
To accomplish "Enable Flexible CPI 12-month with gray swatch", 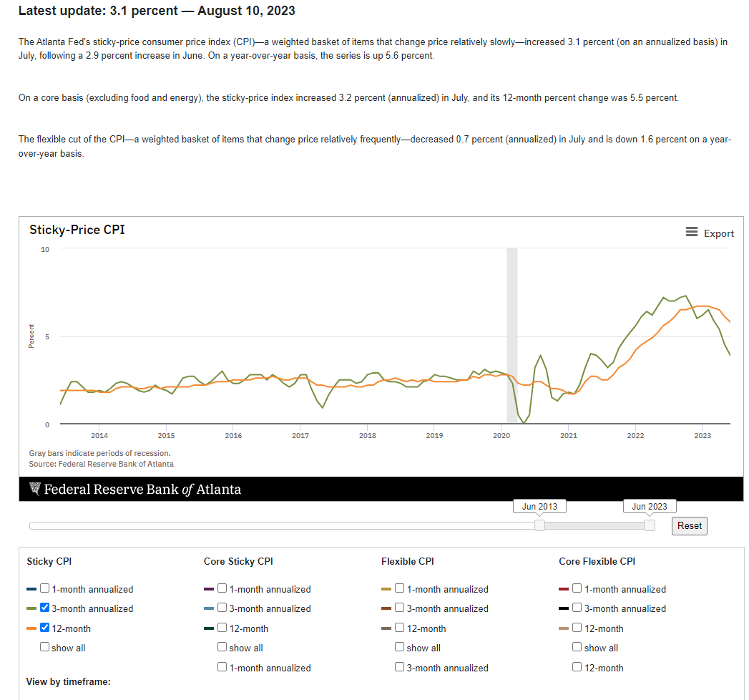I will [x=400, y=628].
